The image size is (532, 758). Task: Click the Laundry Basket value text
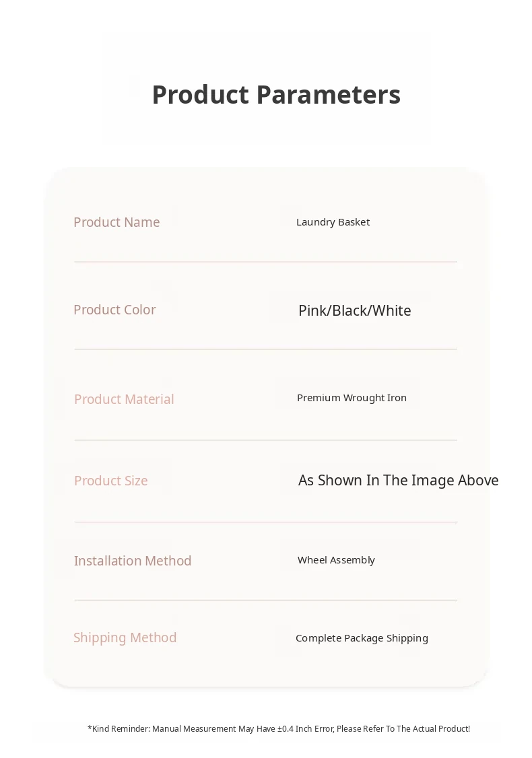333,222
